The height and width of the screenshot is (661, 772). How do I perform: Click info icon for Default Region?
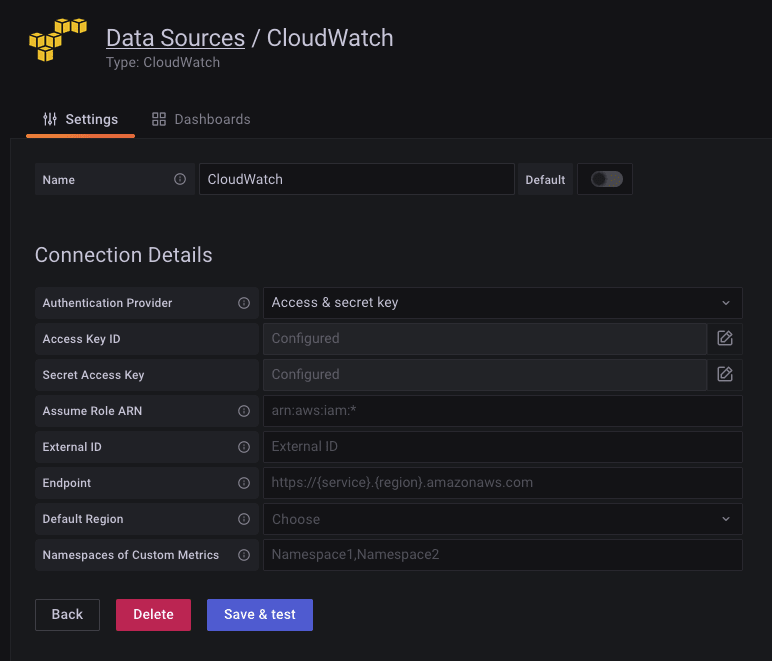coord(244,519)
